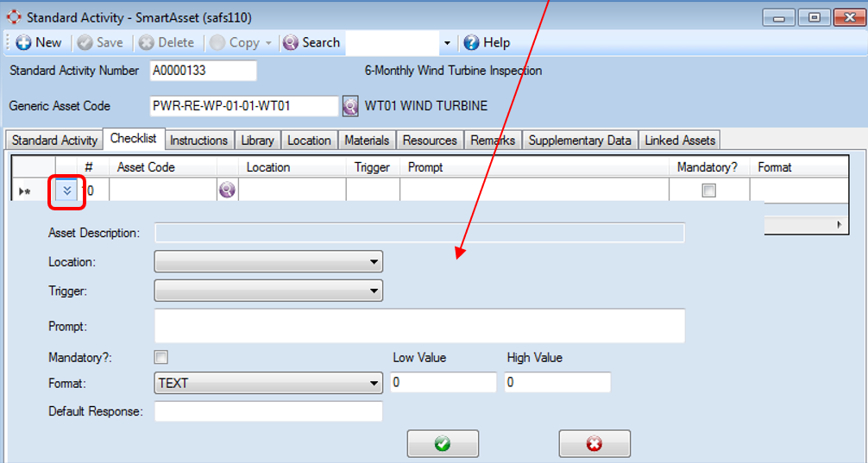This screenshot has width=868, height=463.
Task: Click the Delete toolbar button
Action: [x=166, y=42]
